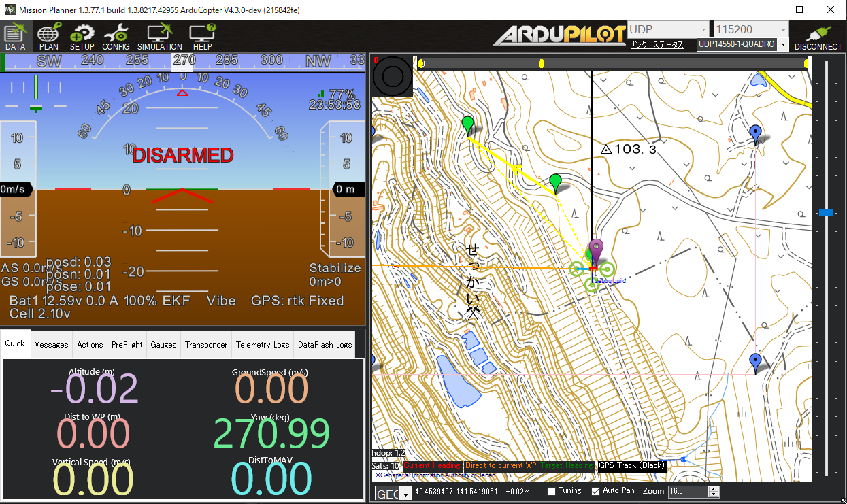This screenshot has width=847, height=504.
Task: Click the blue map zoom slider handle
Action: pyautogui.click(x=826, y=213)
